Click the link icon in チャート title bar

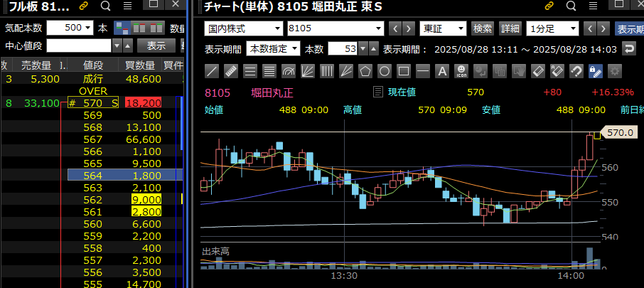pos(549,6)
